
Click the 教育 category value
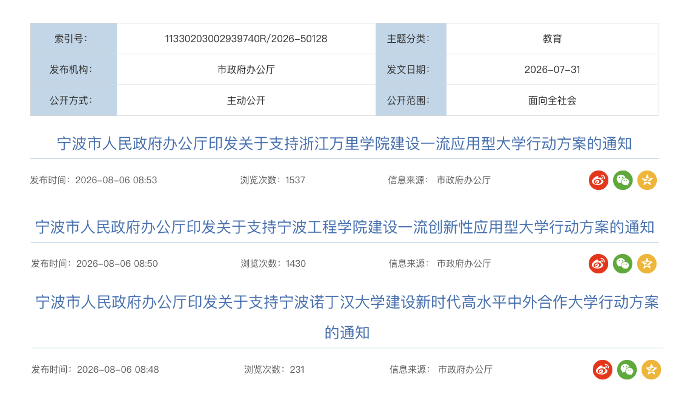point(552,39)
